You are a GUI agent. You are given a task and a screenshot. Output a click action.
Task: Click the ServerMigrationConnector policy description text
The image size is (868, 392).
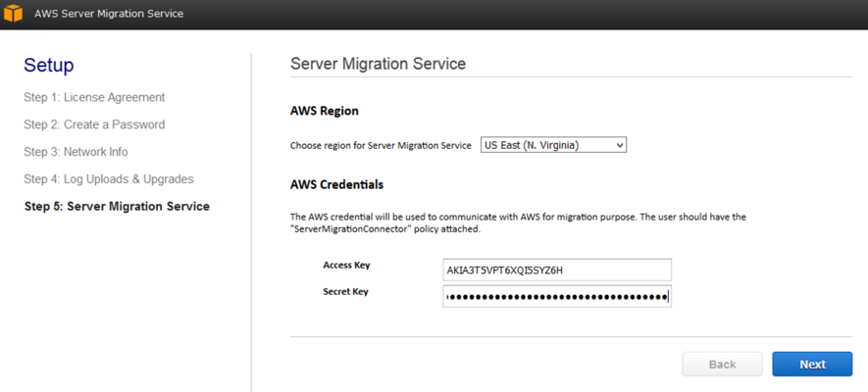[518, 222]
